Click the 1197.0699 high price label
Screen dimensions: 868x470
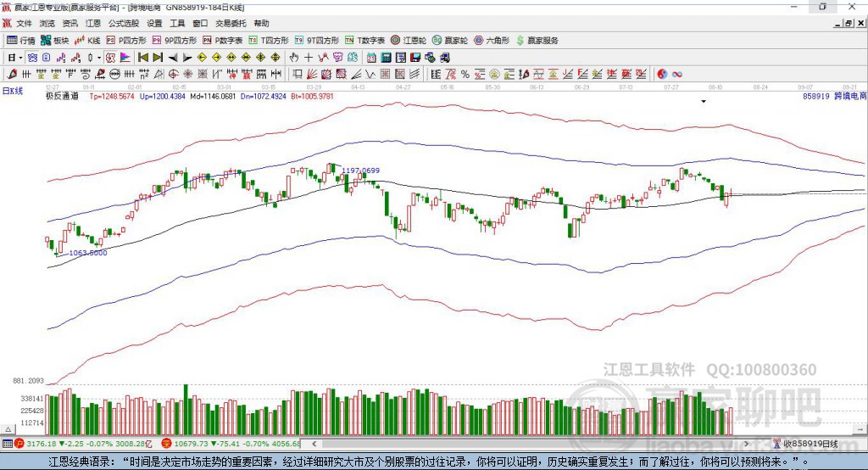[x=361, y=171]
